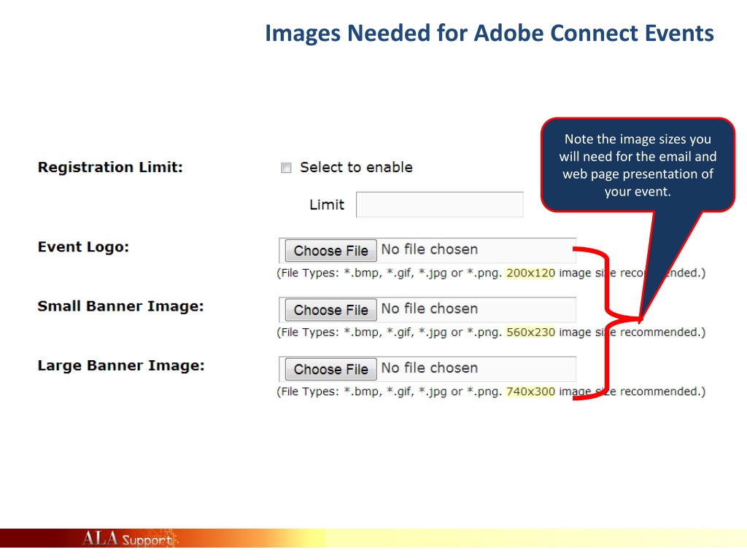Screen dimensions: 747x560
Task: Click 'No file chosen' beside Large Banner Image
Action: tap(429, 368)
